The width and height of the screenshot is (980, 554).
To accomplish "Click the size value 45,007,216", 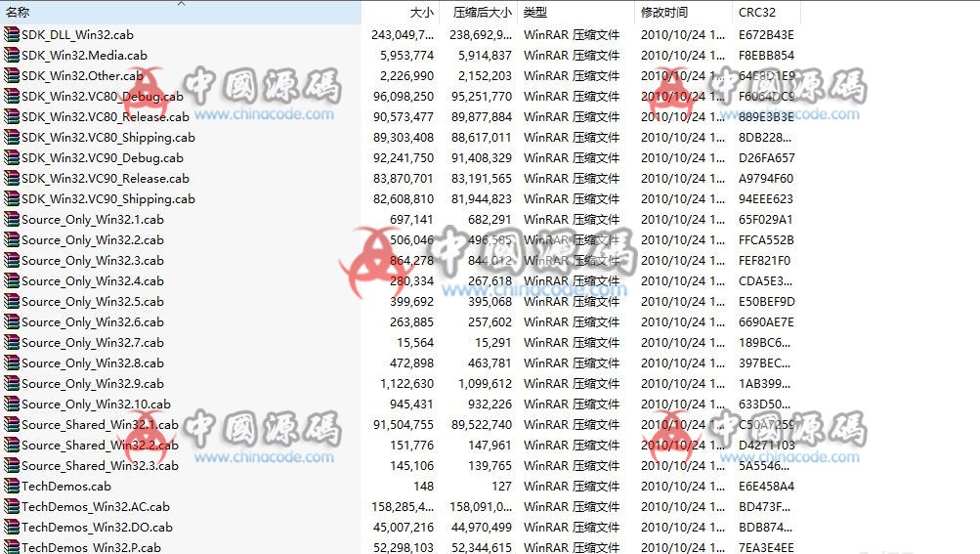I will click(x=404, y=528).
